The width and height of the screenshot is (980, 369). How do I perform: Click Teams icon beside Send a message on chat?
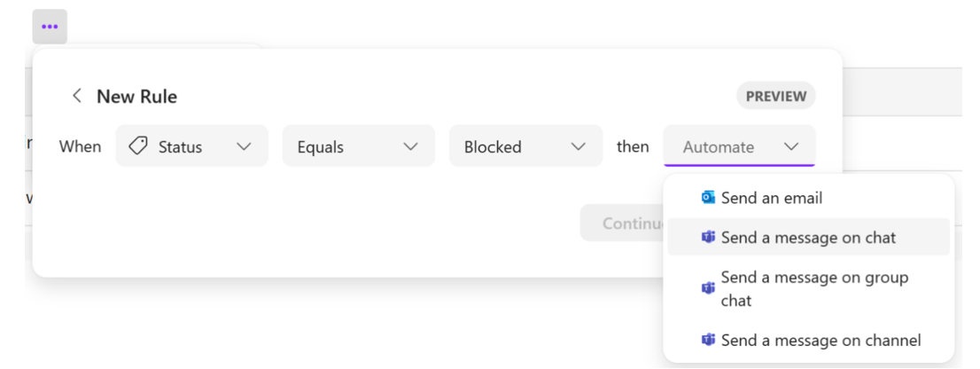pos(708,238)
